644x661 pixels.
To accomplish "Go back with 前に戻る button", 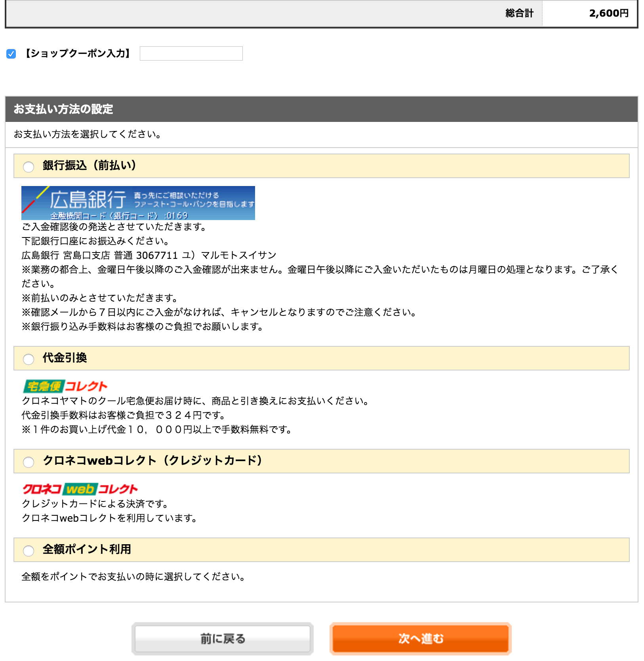I will pos(223,638).
